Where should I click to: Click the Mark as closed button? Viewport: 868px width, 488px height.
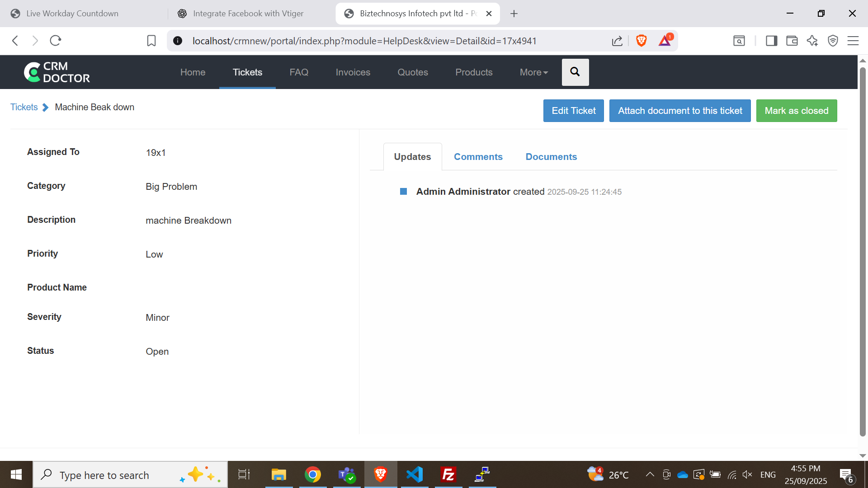797,111
